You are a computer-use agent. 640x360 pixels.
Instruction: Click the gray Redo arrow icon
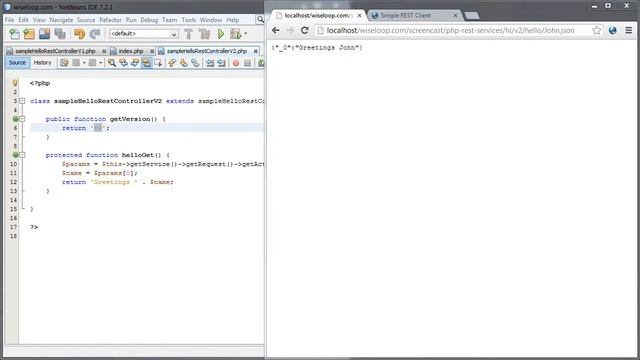coord(95,34)
